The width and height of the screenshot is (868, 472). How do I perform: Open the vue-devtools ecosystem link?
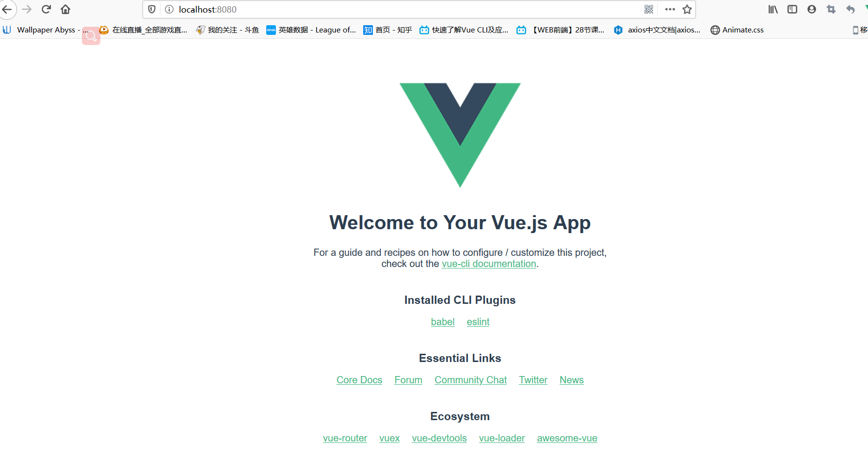(x=439, y=438)
